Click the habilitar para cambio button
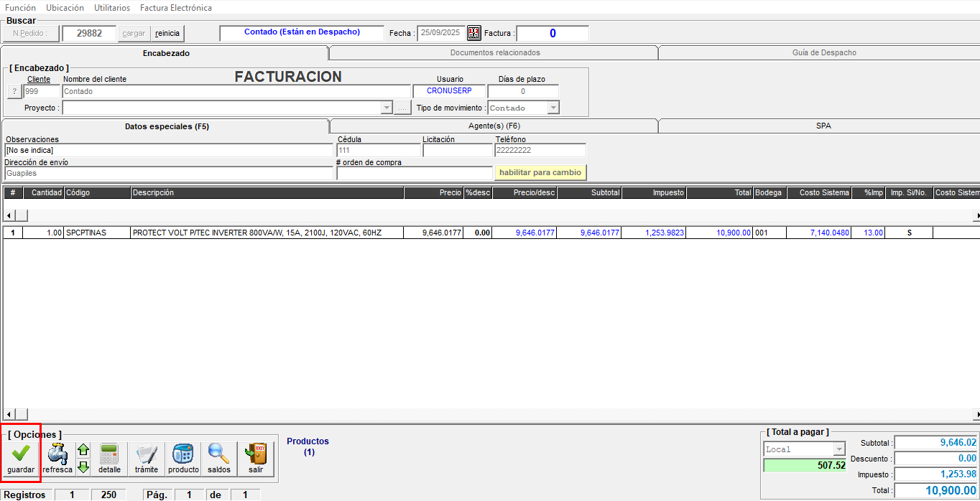This screenshot has height=501, width=980. pyautogui.click(x=540, y=173)
